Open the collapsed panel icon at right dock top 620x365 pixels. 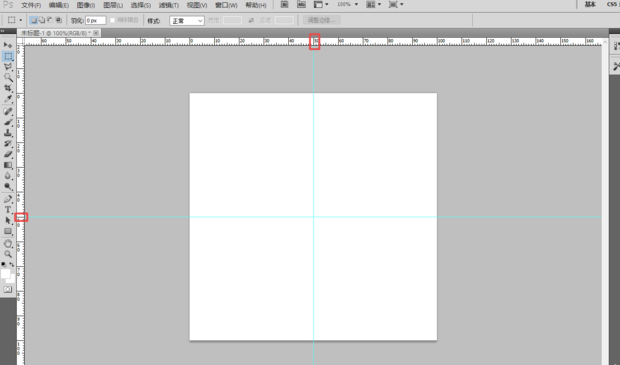616,46
